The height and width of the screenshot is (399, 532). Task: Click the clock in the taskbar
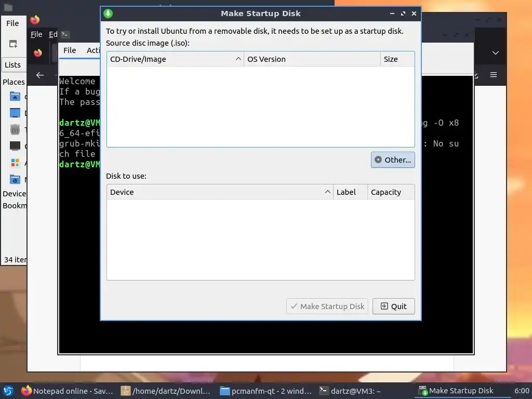[x=522, y=391]
